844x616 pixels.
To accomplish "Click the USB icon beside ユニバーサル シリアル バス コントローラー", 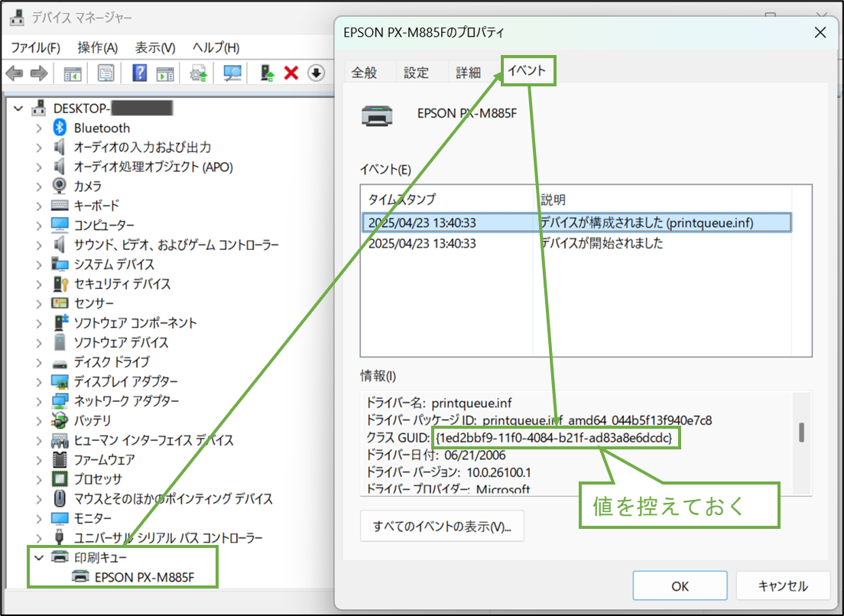I will pos(60,537).
